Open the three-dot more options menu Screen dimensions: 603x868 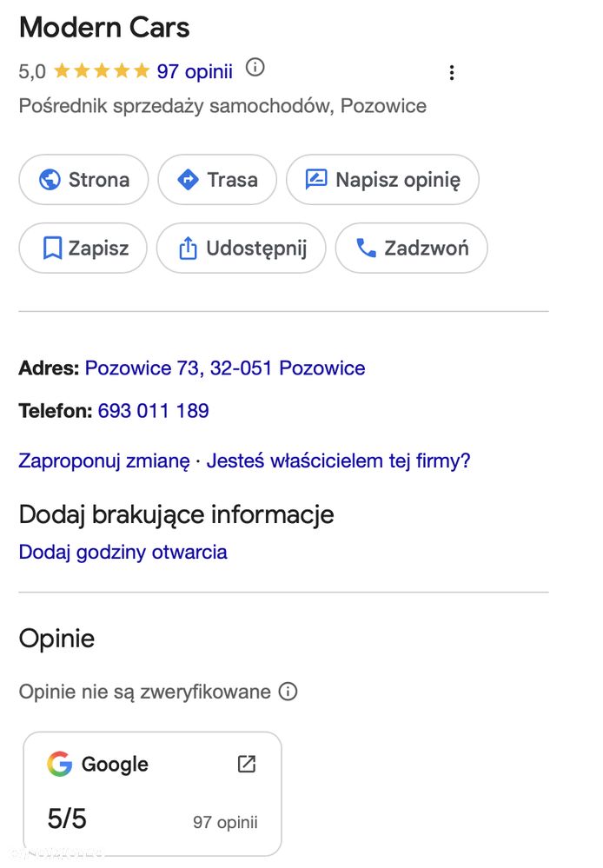[x=452, y=72]
